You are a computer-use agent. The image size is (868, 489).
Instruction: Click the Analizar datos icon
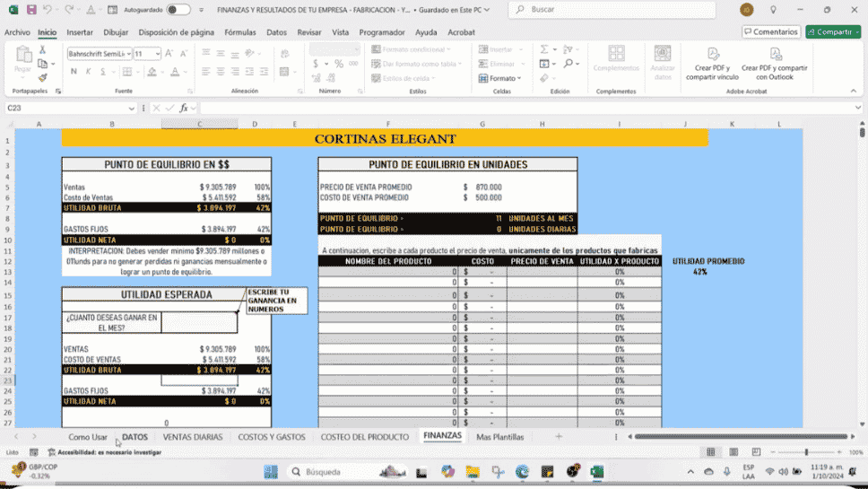point(663,62)
